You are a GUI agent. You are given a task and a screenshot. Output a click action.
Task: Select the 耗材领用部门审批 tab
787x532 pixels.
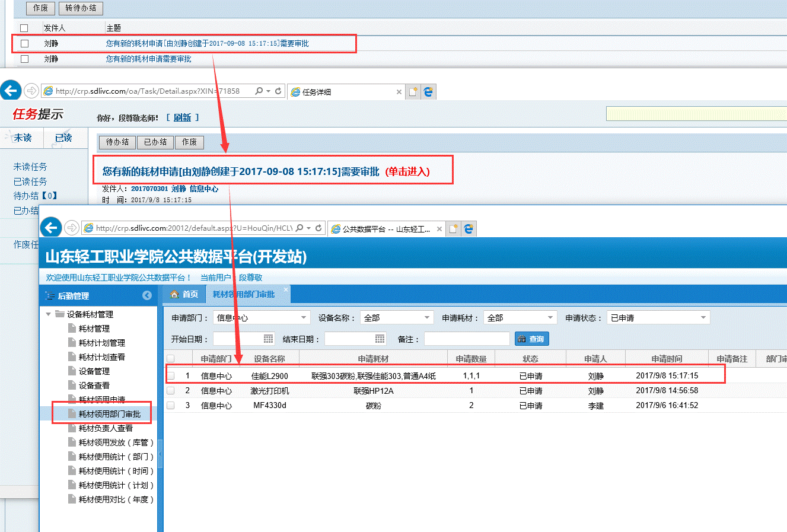244,294
